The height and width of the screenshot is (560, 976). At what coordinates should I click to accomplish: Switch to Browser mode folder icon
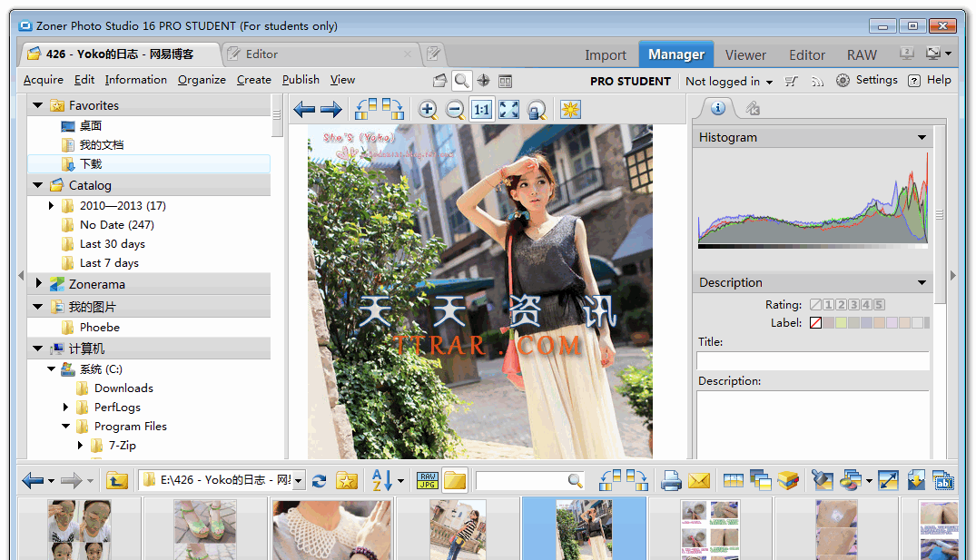[440, 80]
